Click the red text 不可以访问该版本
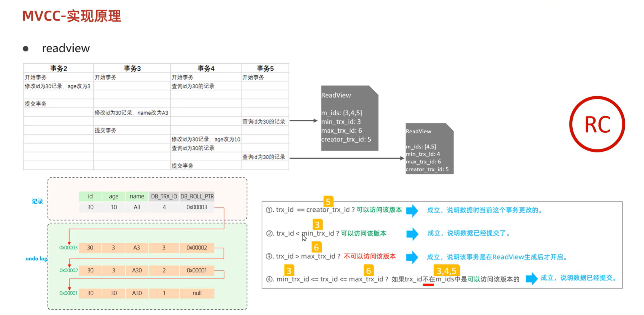The height and width of the screenshot is (315, 644). [x=370, y=256]
